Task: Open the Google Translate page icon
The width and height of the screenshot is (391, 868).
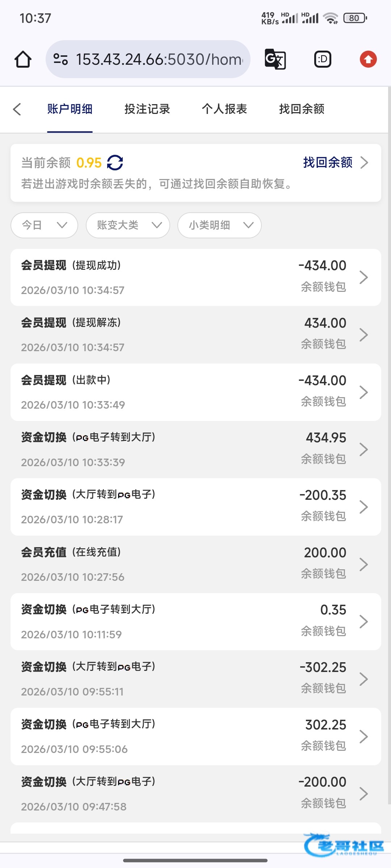Action: point(275,59)
